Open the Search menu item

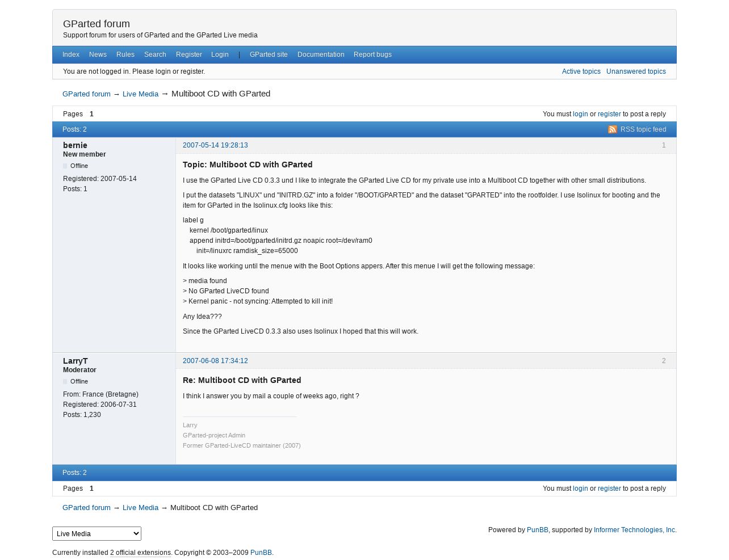[155, 54]
